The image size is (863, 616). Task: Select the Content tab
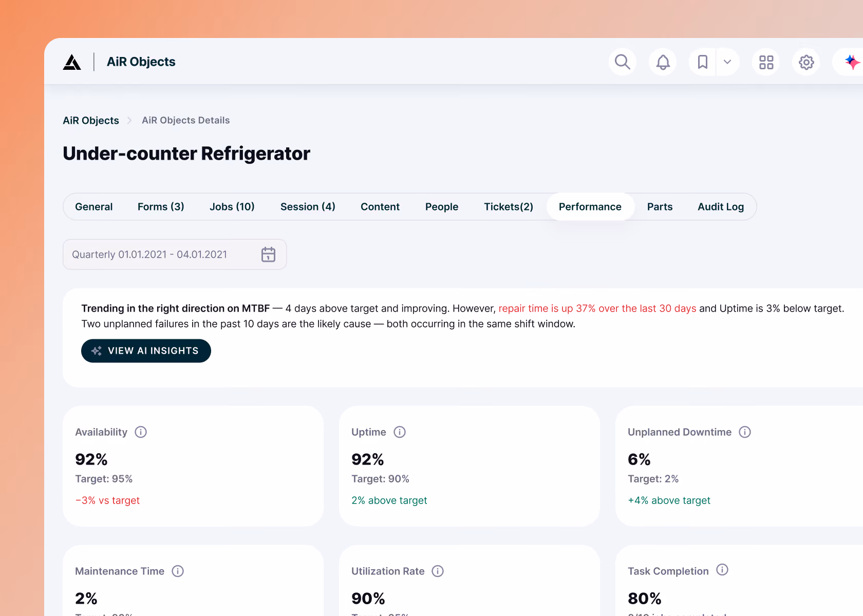click(380, 206)
